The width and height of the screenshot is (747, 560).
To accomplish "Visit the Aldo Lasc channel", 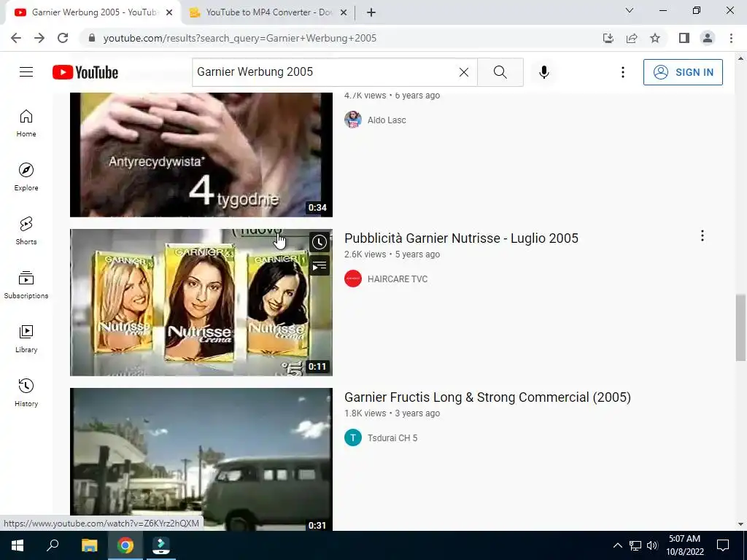I will point(387,120).
